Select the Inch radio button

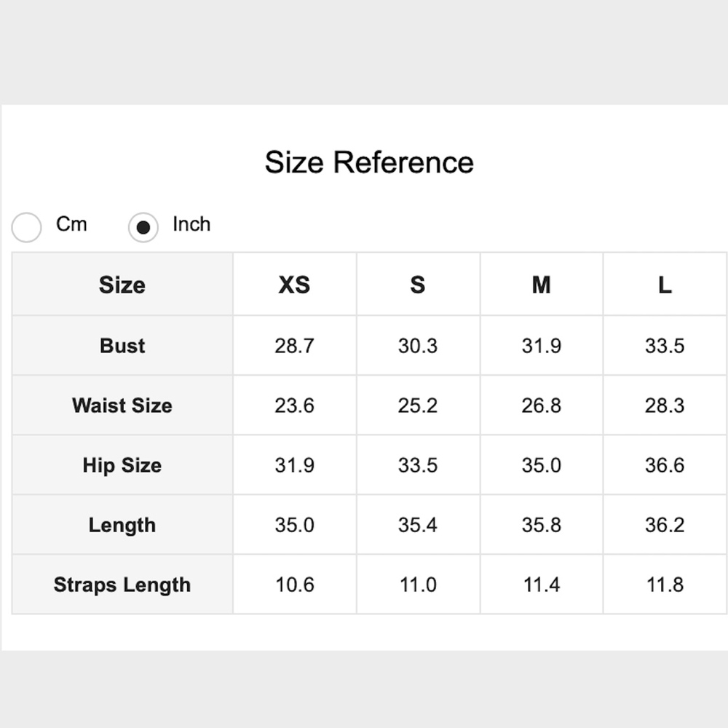click(143, 227)
